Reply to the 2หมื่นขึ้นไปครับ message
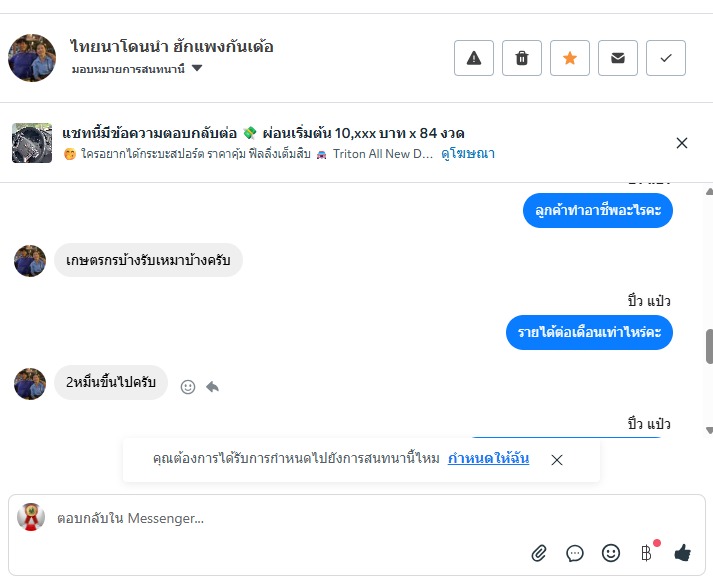713x587 pixels. pyautogui.click(x=212, y=387)
